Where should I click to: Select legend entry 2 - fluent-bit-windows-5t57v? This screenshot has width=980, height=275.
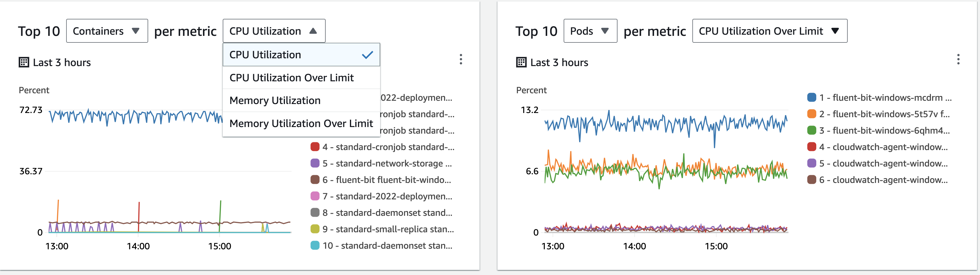coord(885,114)
